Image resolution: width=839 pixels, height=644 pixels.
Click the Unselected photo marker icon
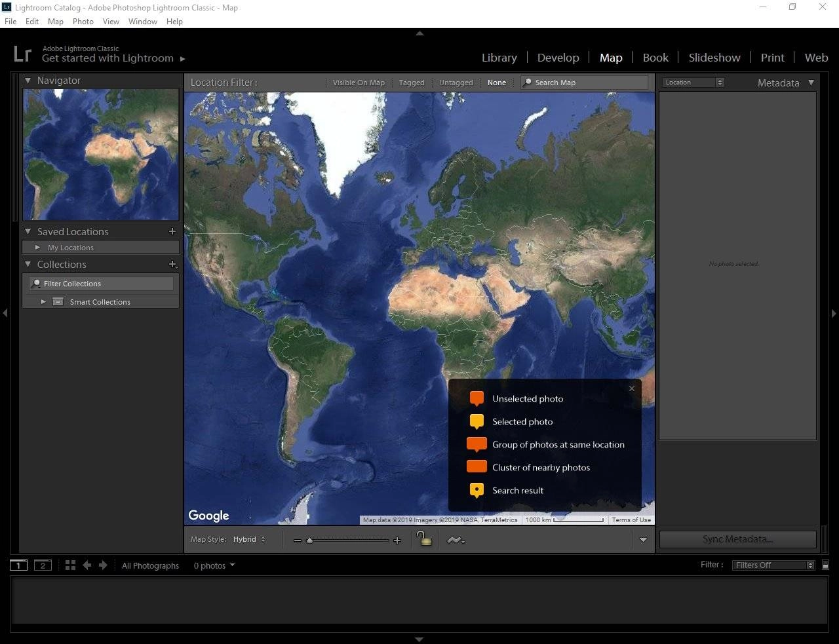pos(477,398)
